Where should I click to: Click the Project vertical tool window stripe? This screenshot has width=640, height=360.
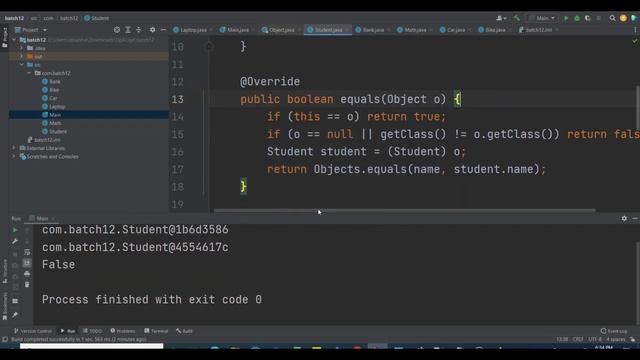[4, 38]
